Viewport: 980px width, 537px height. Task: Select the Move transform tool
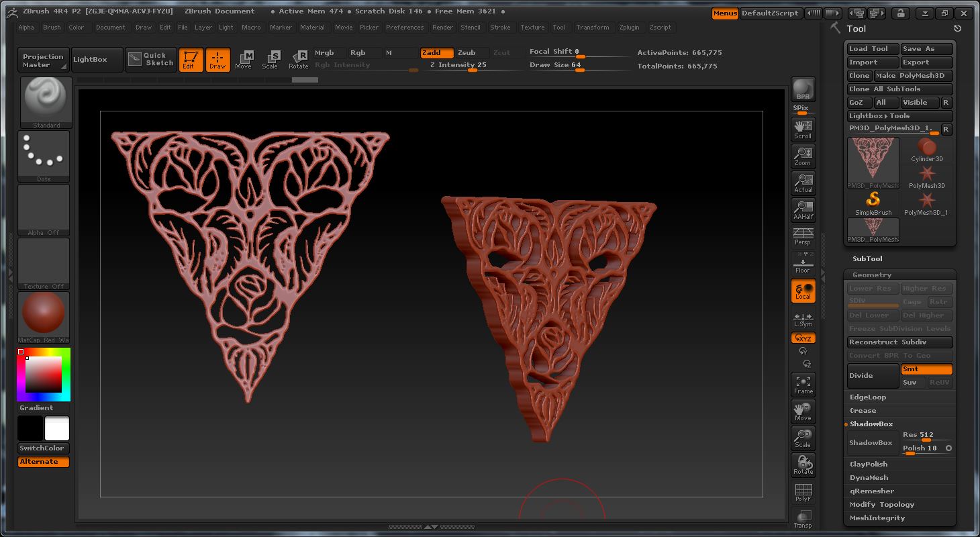[x=244, y=60]
